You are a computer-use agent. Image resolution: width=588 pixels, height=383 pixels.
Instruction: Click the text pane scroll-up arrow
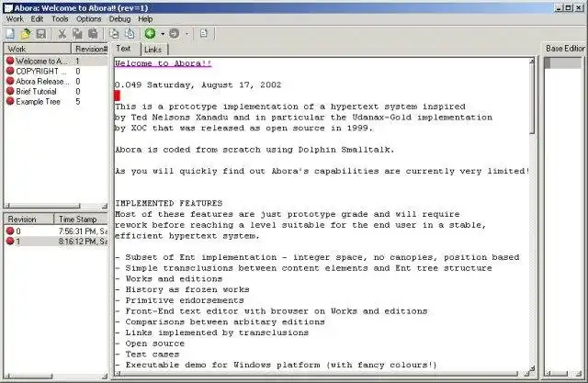[x=532, y=62]
